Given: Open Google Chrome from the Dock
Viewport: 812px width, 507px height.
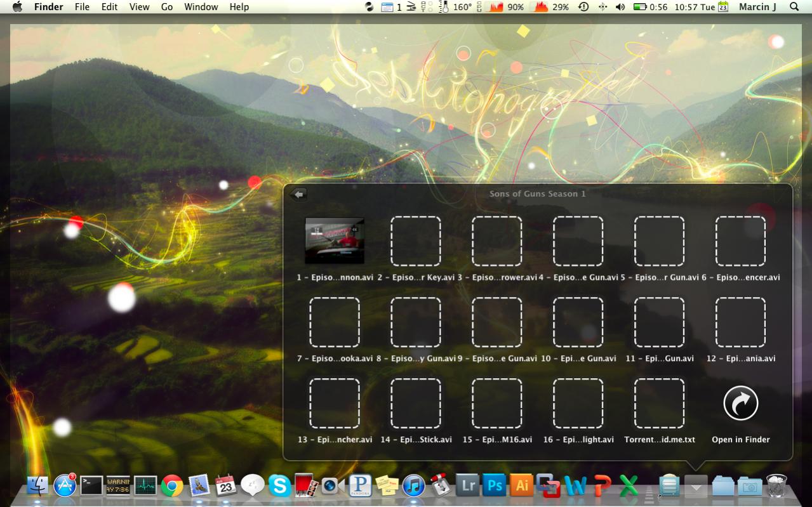Looking at the screenshot, I should (172, 486).
